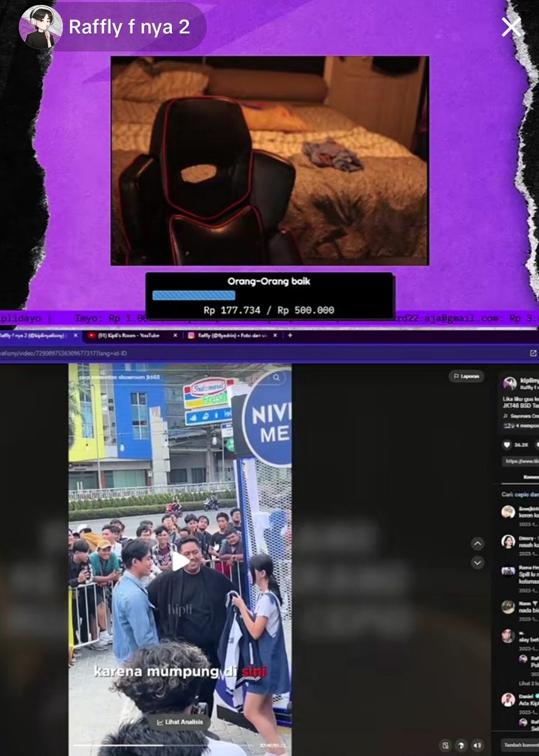The width and height of the screenshot is (539, 756).
Task: Click the 'cepio' search suggestion link
Action: click(x=527, y=495)
